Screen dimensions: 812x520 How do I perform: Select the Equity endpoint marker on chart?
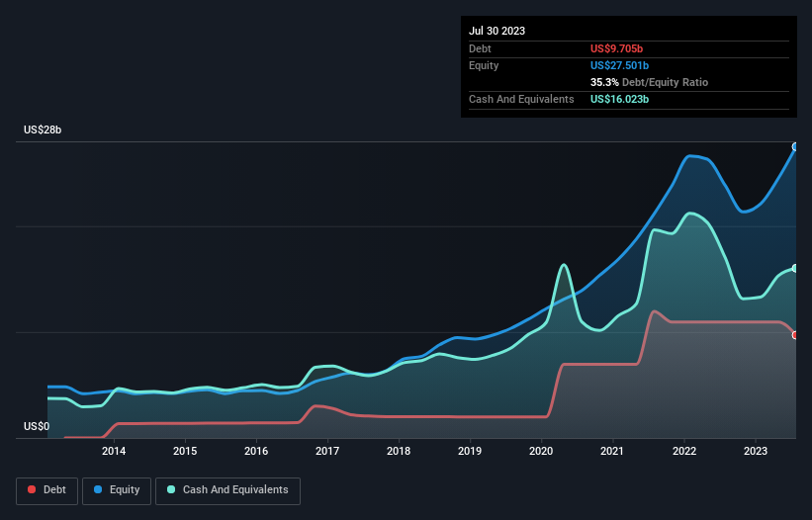click(795, 147)
